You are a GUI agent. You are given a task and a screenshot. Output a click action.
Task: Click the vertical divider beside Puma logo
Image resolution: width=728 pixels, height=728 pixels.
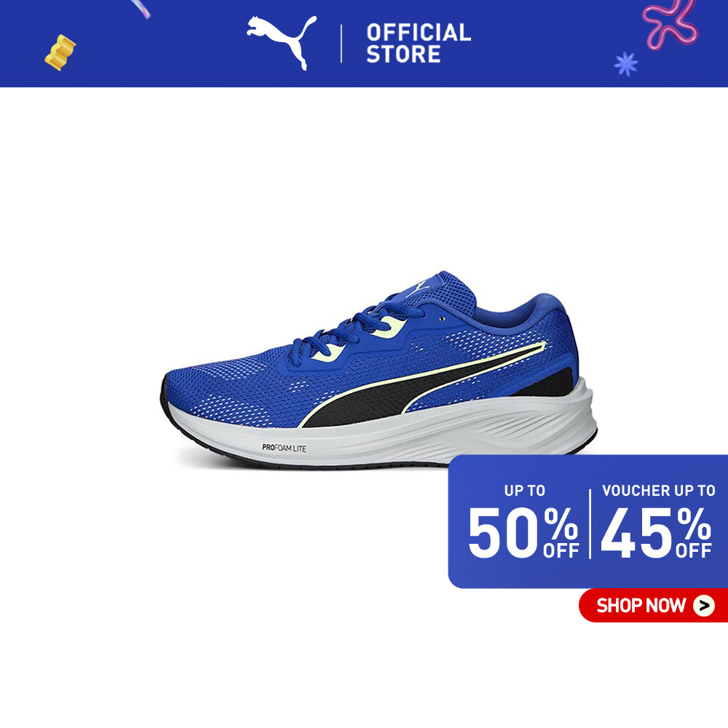coord(341,44)
